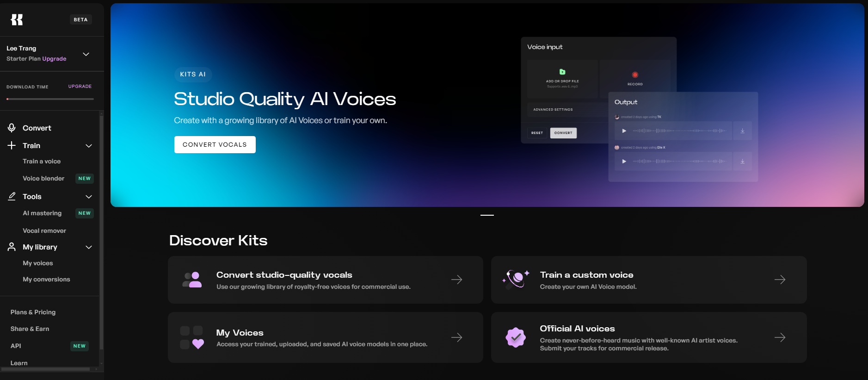Collapse the Tools section chevron

[x=89, y=197]
